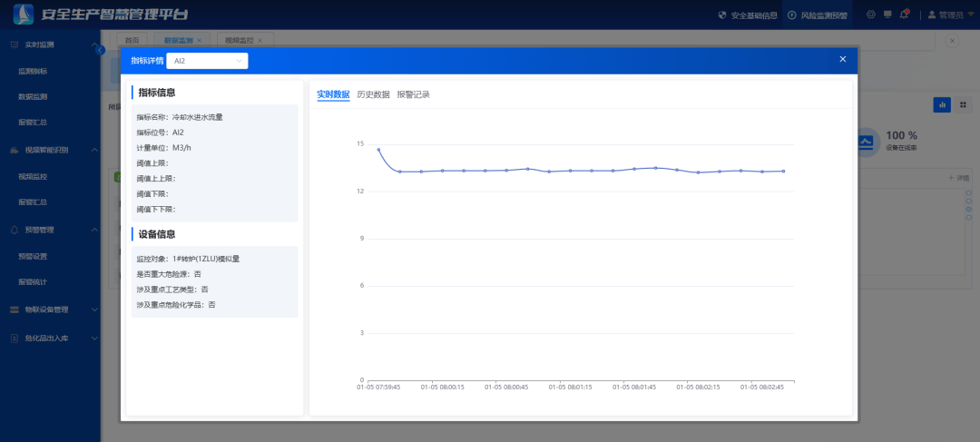Collapse the 实时监测 menu chevron

[x=94, y=45]
